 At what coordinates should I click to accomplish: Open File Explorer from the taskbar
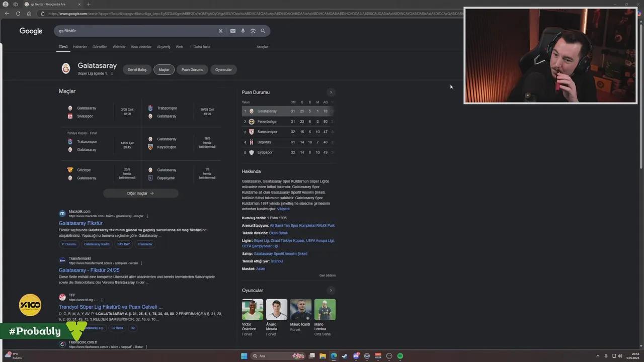pos(323,356)
